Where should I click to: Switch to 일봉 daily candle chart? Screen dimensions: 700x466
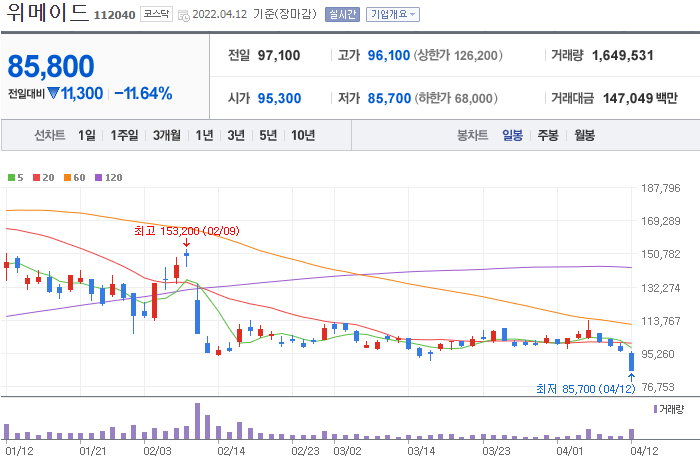pyautogui.click(x=512, y=135)
